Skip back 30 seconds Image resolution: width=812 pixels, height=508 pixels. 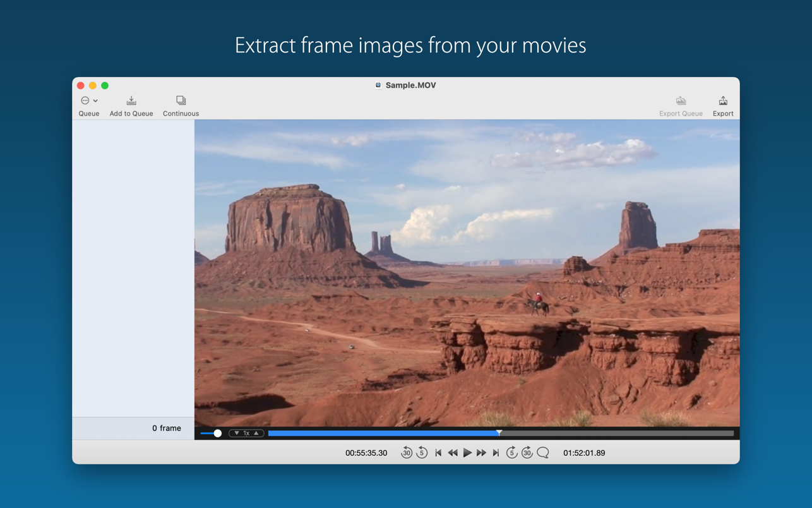[x=407, y=453]
